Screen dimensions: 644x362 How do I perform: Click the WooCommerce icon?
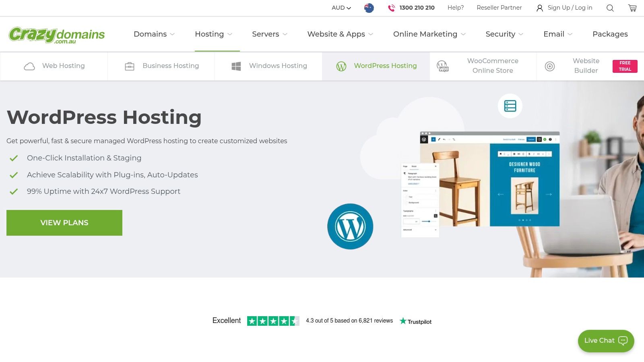coord(443,66)
